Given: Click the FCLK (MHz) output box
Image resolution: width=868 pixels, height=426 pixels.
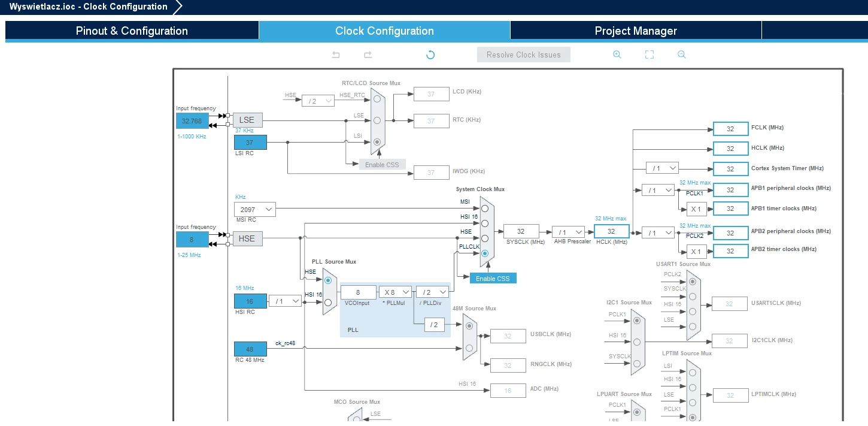Looking at the screenshot, I should click(x=730, y=129).
